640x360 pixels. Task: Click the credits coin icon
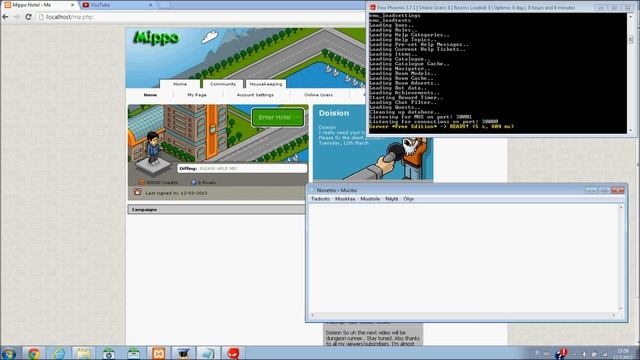pos(141,182)
